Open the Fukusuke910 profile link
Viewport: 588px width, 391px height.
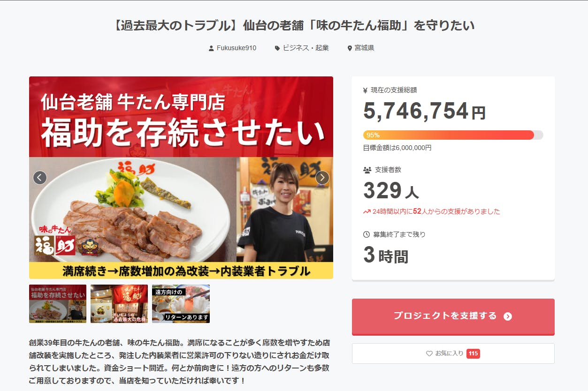[237, 48]
